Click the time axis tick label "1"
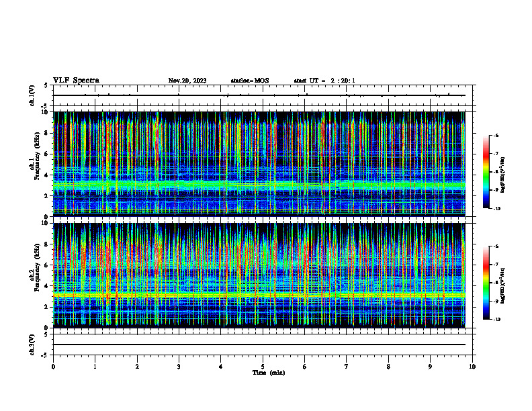 click(x=95, y=367)
